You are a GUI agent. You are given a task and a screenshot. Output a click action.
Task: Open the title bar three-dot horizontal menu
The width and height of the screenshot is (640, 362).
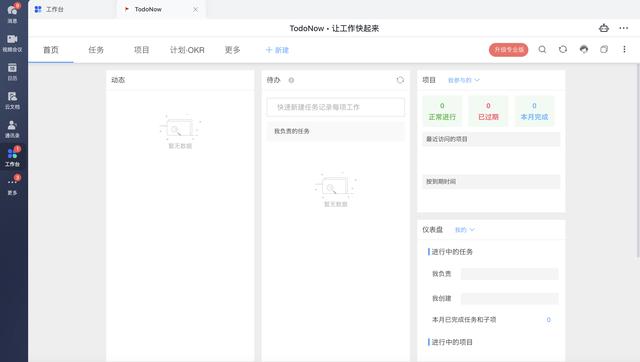[x=624, y=28]
